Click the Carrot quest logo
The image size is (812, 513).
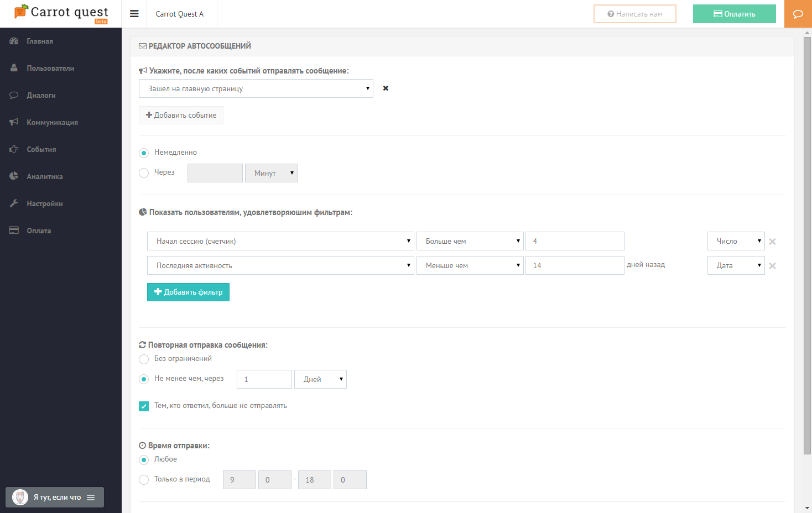pyautogui.click(x=61, y=13)
